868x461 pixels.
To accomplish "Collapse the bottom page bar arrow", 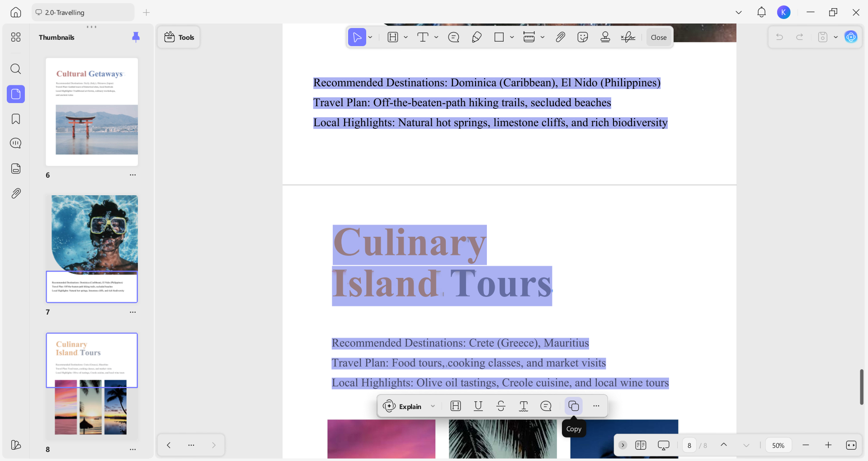I will [x=623, y=445].
